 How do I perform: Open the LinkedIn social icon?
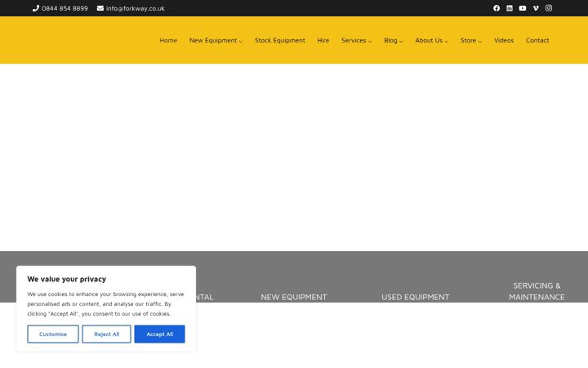(510, 8)
